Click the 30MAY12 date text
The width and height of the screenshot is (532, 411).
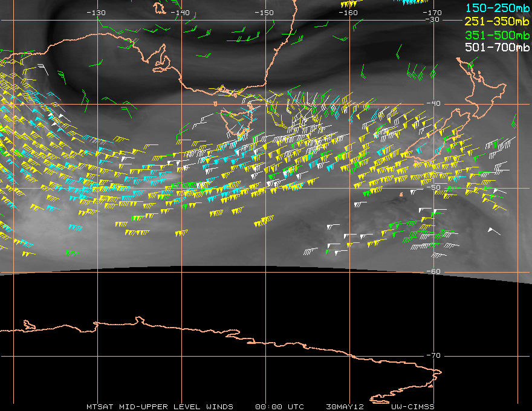coord(345,407)
